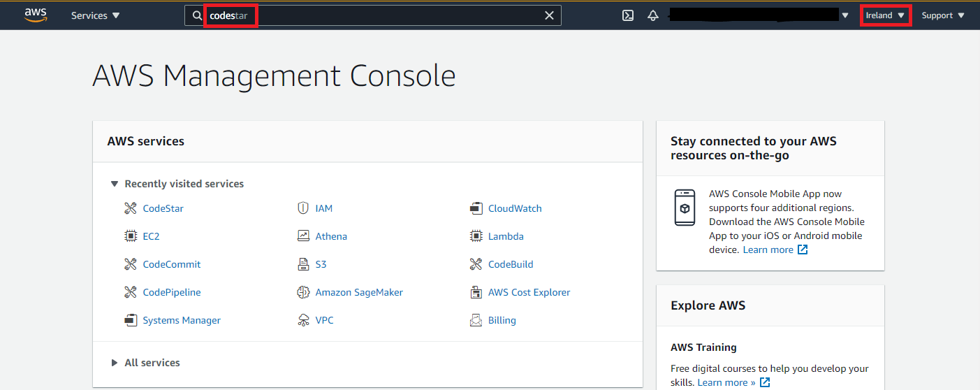980x390 pixels.
Task: Click external link icon after mobile Learn more
Action: 803,250
